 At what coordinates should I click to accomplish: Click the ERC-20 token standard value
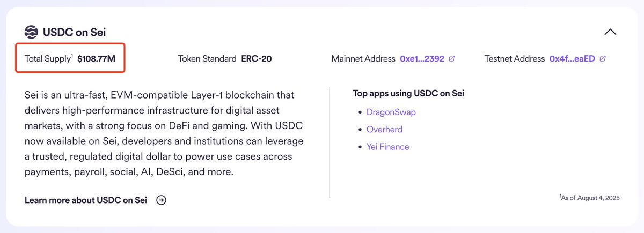256,59
